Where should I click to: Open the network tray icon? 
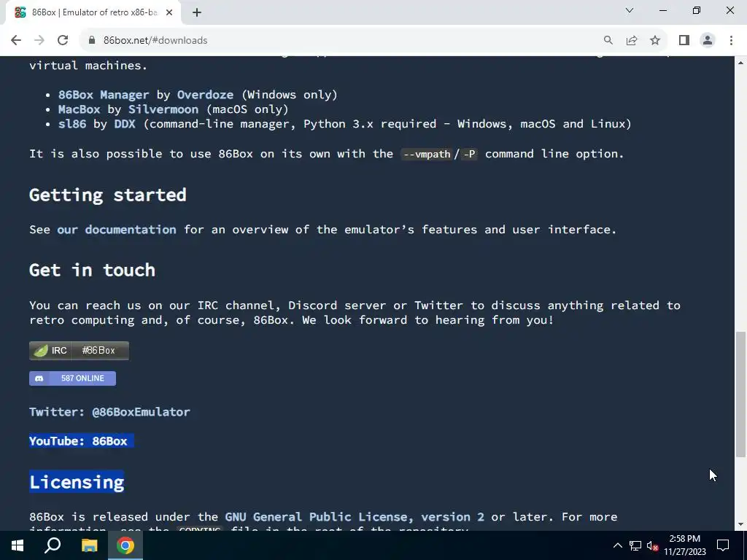635,545
